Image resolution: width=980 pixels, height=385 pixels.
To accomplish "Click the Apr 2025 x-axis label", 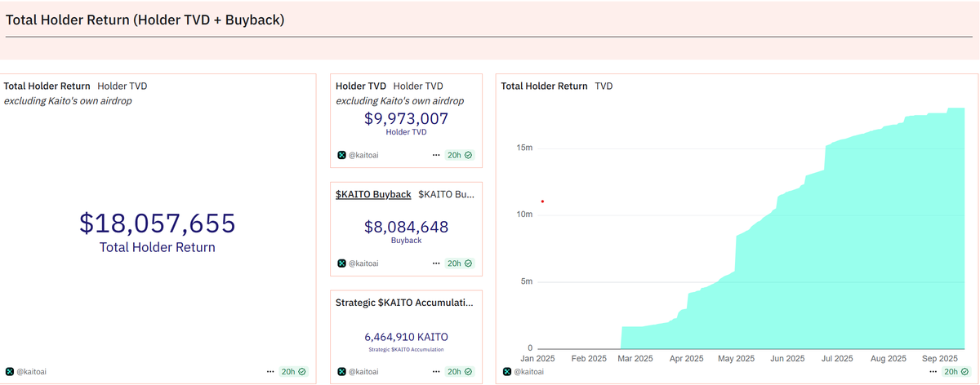I will click(x=685, y=359).
